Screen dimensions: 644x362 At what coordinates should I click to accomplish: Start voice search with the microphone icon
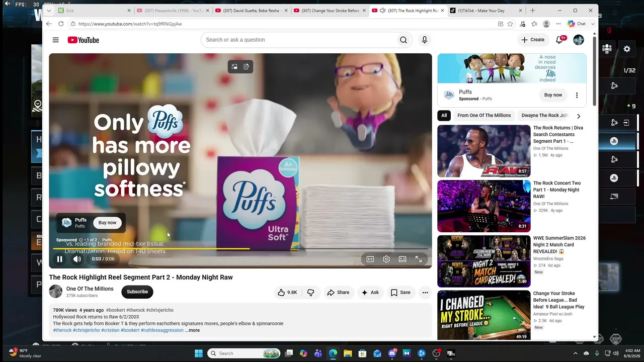pos(425,40)
